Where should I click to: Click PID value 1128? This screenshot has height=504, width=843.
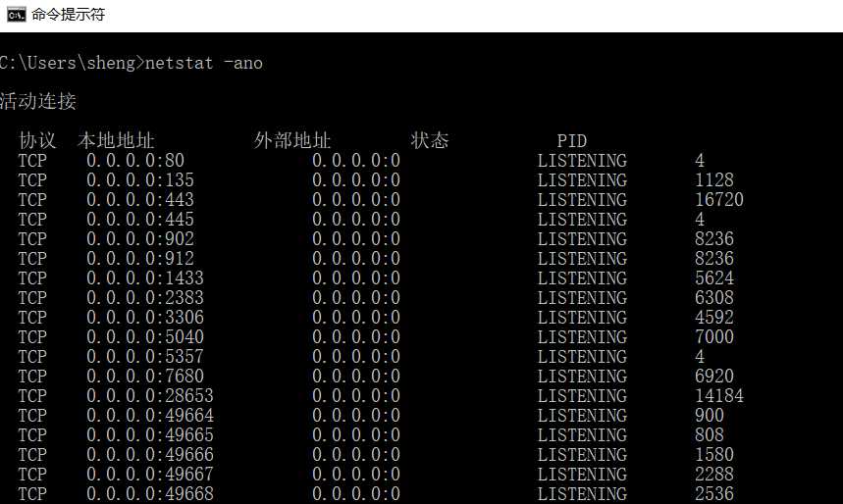(714, 180)
